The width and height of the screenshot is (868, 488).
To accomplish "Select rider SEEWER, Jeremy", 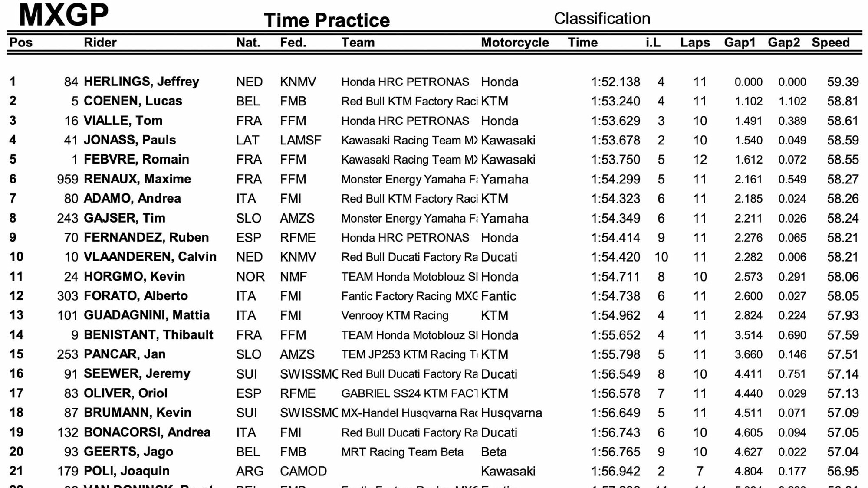I will tap(137, 373).
